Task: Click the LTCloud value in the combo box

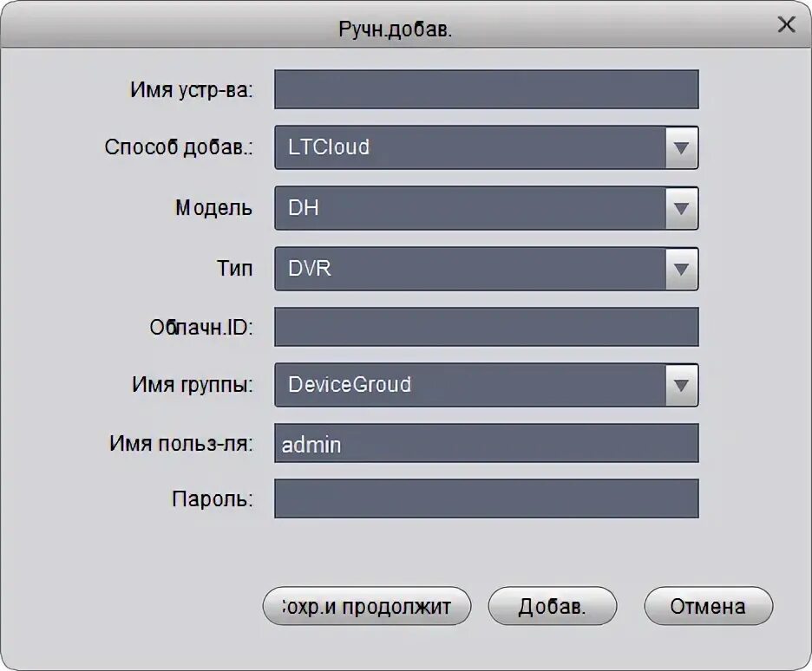Action: click(323, 147)
